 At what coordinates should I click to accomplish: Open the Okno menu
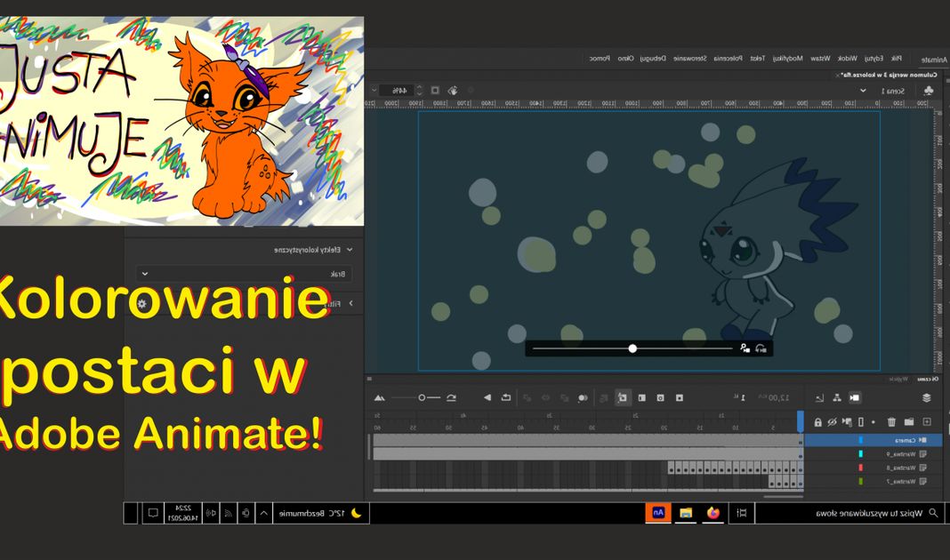625,58
